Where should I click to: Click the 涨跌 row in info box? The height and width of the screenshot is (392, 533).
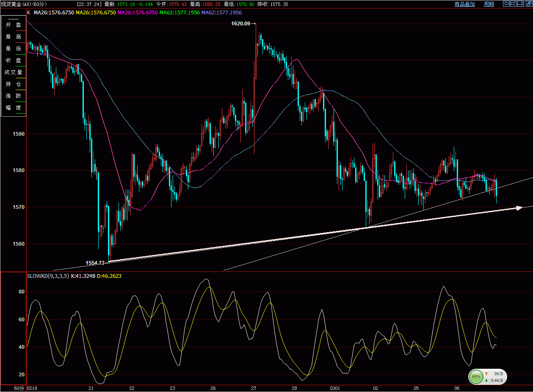14,96
